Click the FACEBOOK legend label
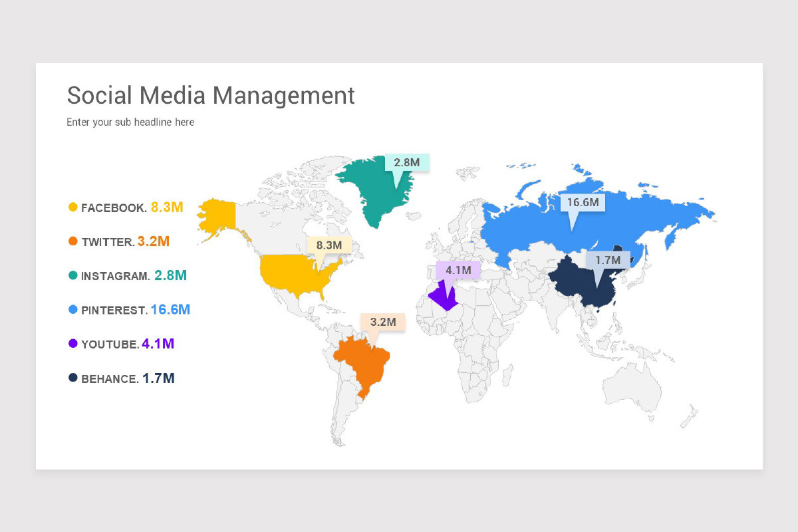The width and height of the screenshot is (798, 532). pos(114,208)
